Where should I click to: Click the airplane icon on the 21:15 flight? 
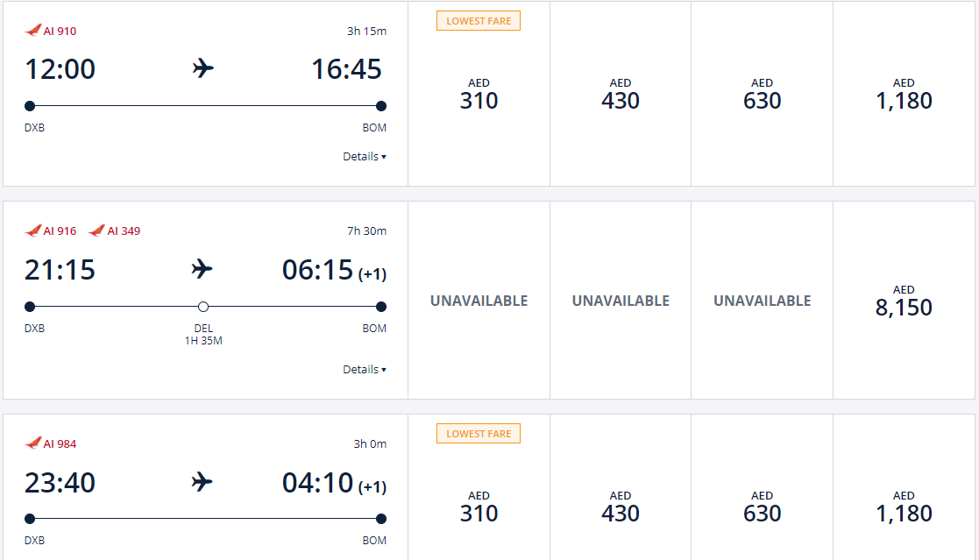coord(202,269)
